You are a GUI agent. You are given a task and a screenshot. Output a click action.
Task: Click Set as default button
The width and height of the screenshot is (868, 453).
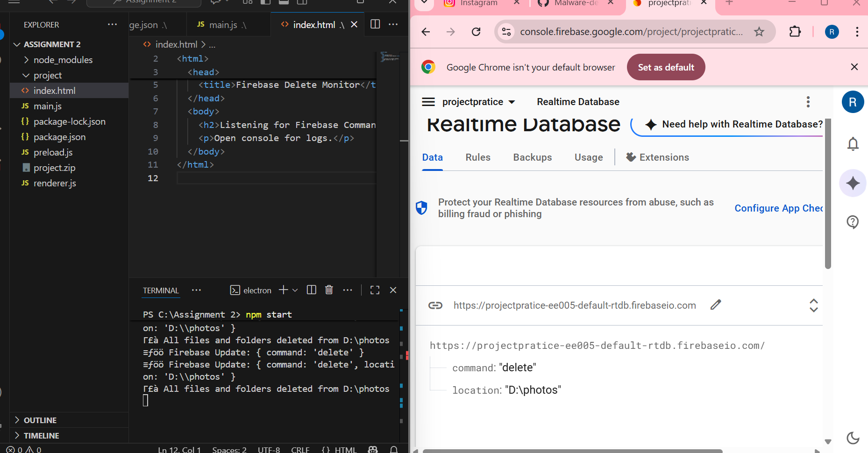666,67
